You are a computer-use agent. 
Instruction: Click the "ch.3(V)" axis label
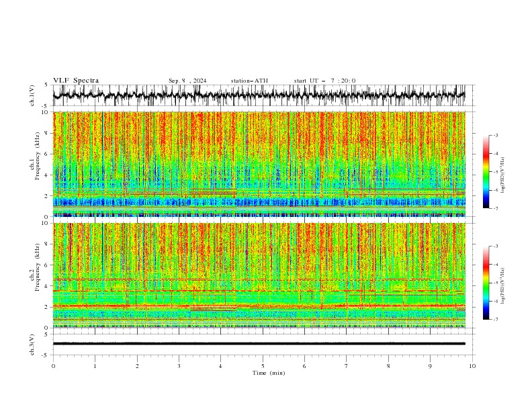coord(32,345)
